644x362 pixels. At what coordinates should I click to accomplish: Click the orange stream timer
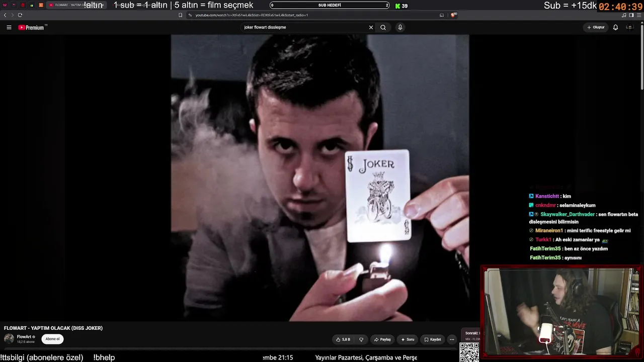pyautogui.click(x=620, y=7)
